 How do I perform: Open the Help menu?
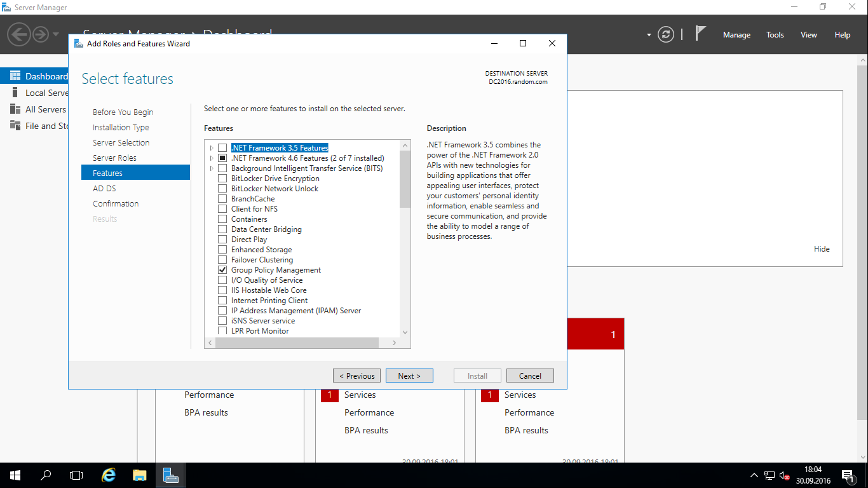tap(843, 35)
